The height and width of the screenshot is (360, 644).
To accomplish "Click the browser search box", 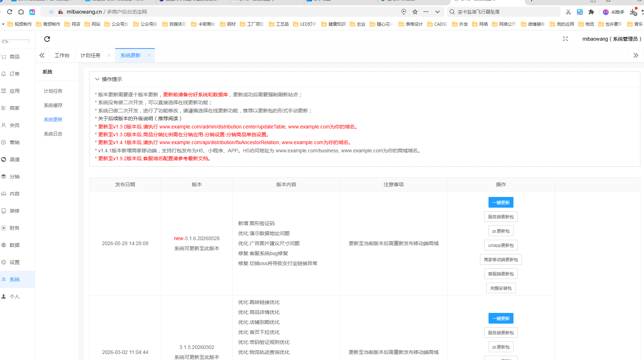I will click(x=504, y=12).
